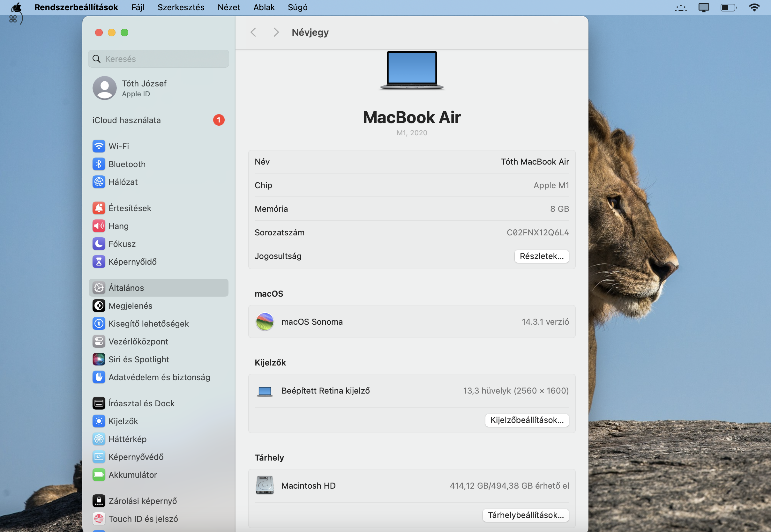Select Hálózat in the sidebar
The image size is (771, 532).
click(158, 182)
